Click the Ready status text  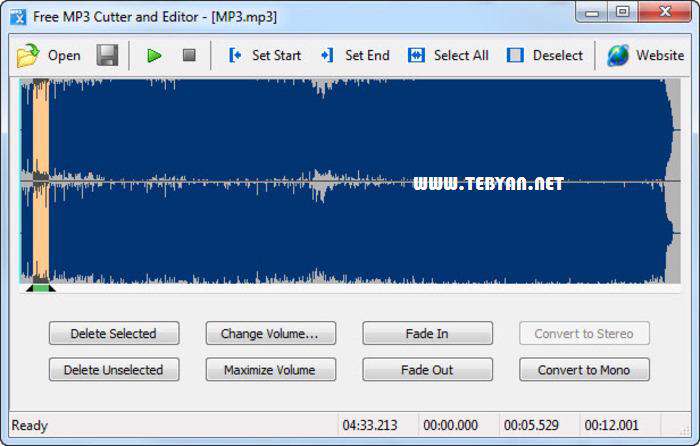pos(29,425)
